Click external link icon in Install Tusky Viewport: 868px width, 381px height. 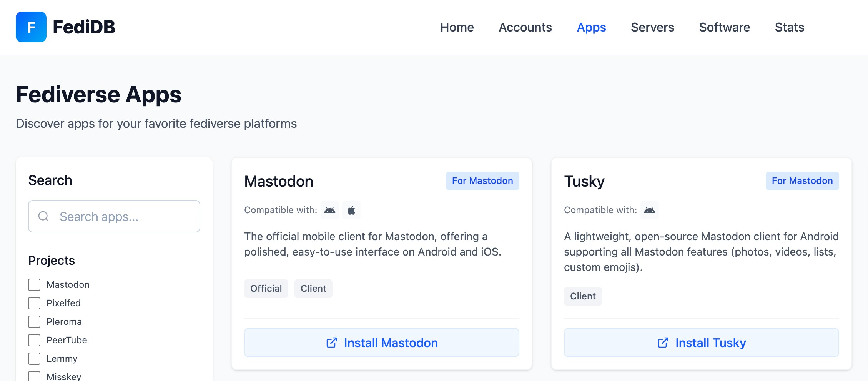663,343
